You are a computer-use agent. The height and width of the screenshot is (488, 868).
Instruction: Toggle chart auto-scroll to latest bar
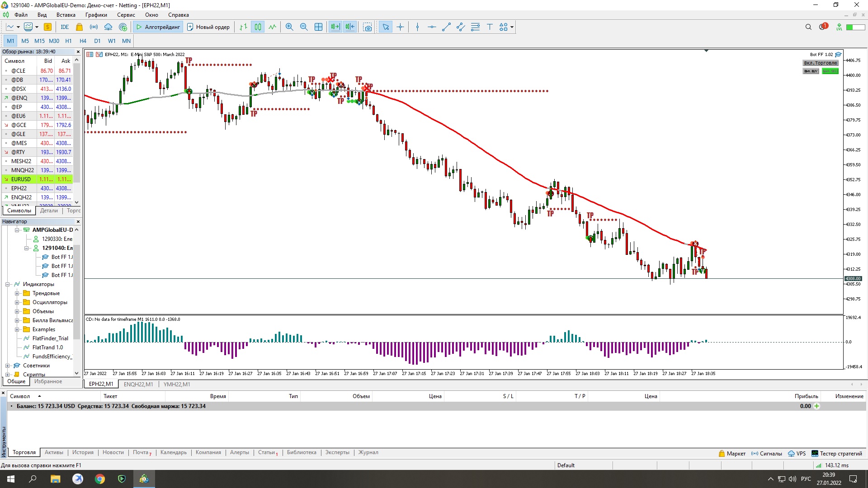pyautogui.click(x=335, y=27)
